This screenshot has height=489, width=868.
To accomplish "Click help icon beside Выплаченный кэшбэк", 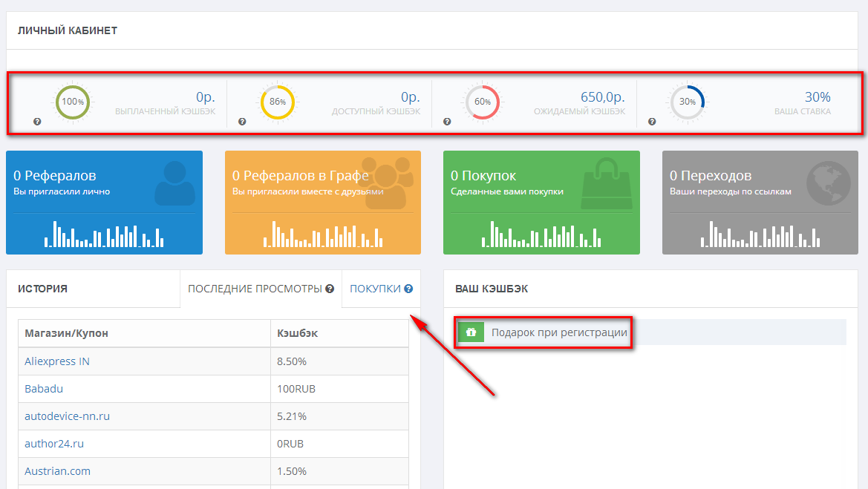I will tap(37, 122).
